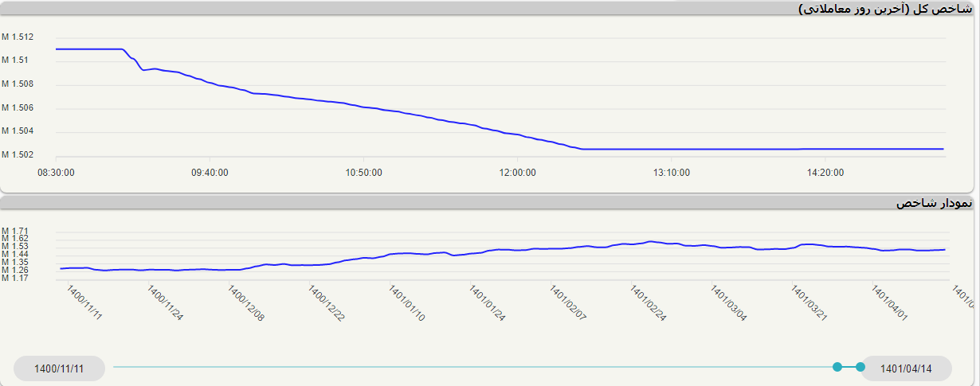This screenshot has width=980, height=386.
Task: Click the 1400/12/08 date on the lower chart
Action: pyautogui.click(x=247, y=303)
